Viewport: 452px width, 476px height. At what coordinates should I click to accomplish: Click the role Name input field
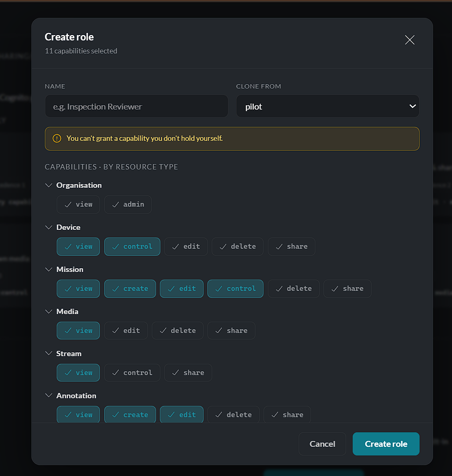(x=137, y=106)
